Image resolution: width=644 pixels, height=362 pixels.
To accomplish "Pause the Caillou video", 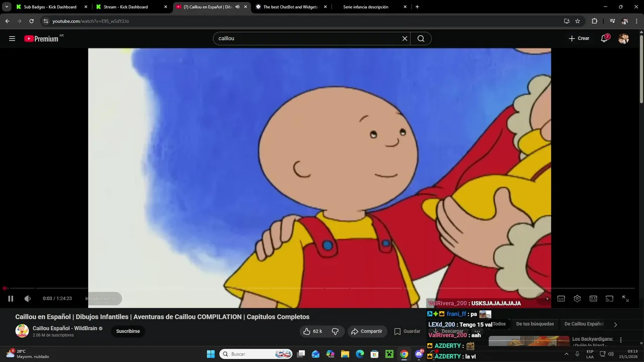I will [11, 299].
